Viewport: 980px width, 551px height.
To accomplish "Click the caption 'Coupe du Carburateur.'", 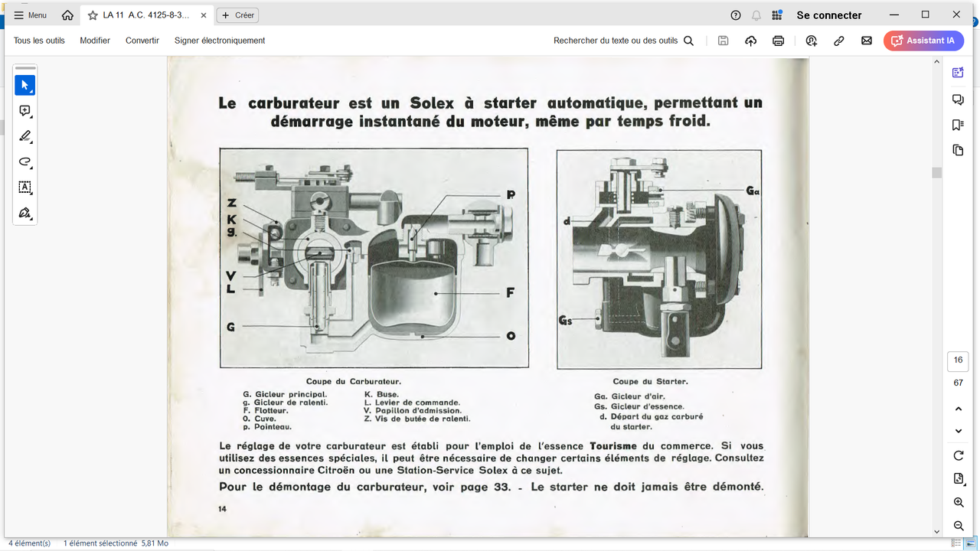I will (354, 381).
